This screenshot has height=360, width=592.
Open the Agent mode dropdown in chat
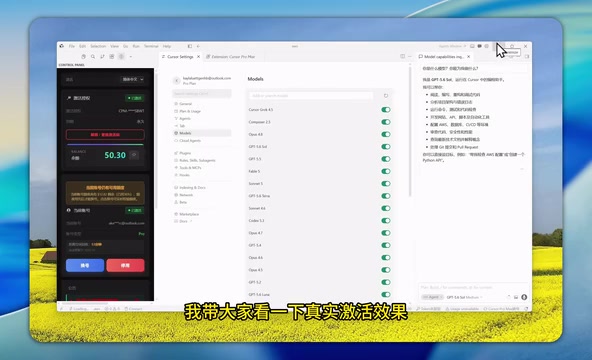point(432,297)
